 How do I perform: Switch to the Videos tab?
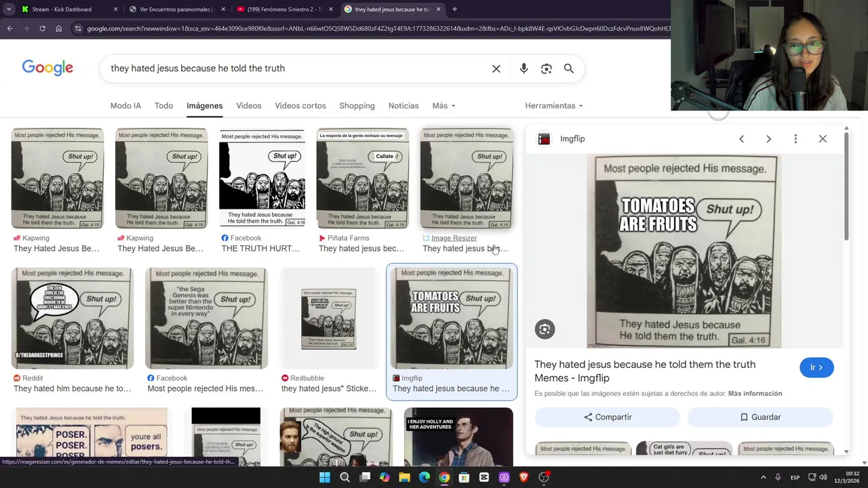tap(248, 106)
